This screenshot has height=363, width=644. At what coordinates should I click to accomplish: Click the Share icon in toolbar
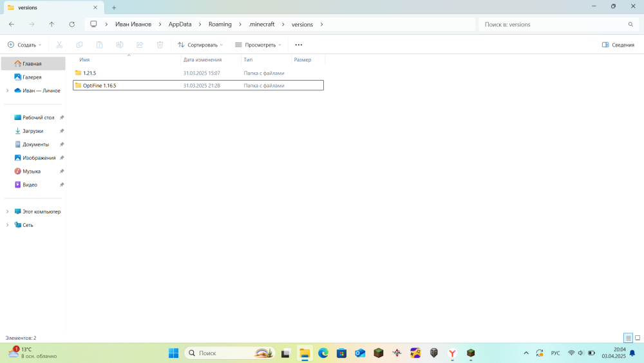140,44
